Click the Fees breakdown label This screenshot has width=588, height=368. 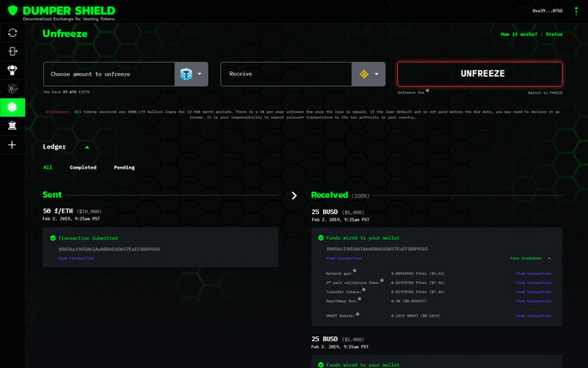coord(526,258)
